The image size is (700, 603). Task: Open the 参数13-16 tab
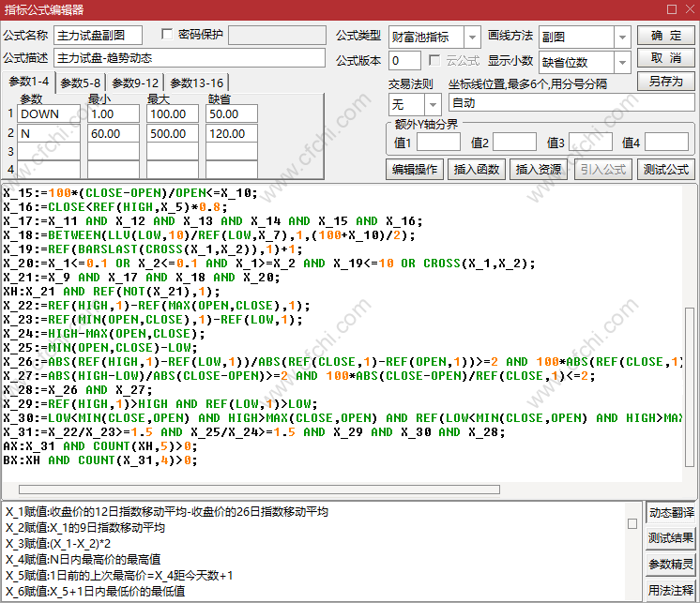(x=196, y=83)
